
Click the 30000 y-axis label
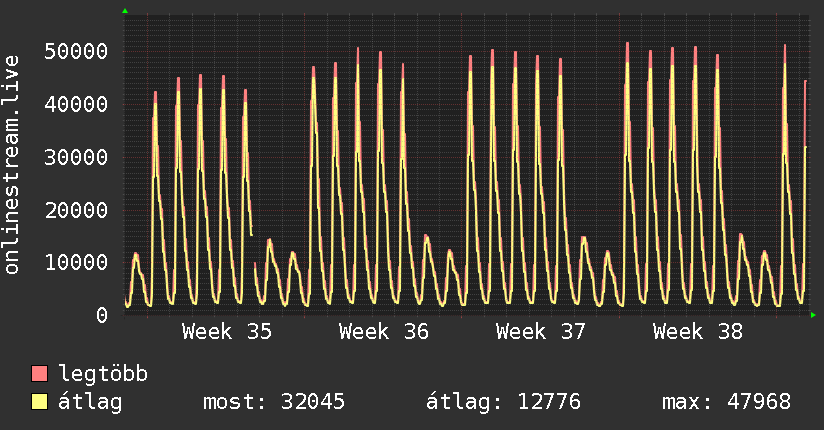point(76,157)
